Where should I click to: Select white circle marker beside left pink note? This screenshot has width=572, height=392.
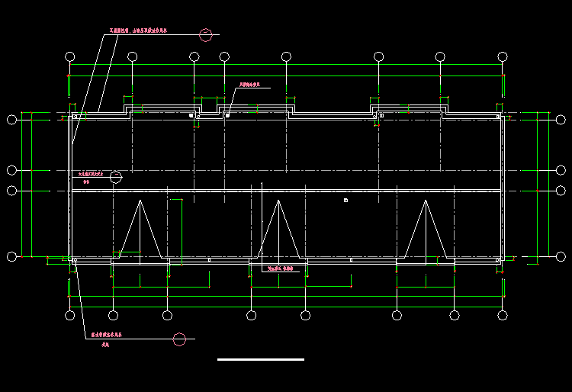pyautogui.click(x=116, y=177)
